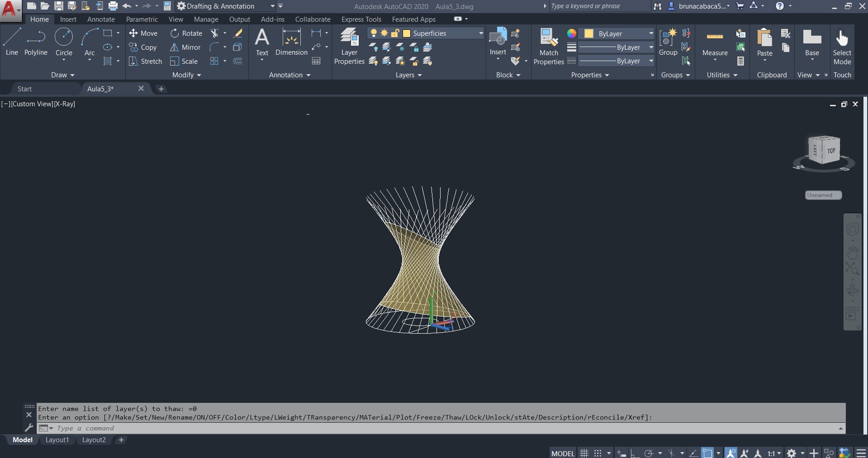Select the Arc tool
This screenshot has width=868, height=458.
(90, 42)
